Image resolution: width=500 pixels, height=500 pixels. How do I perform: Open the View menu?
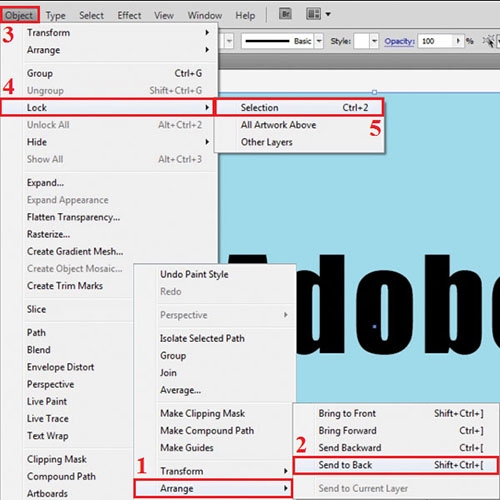pyautogui.click(x=164, y=15)
